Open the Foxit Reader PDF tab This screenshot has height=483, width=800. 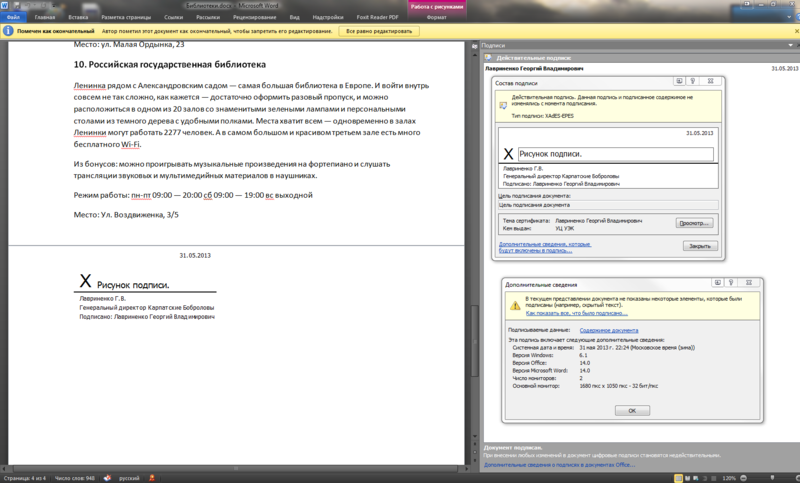pyautogui.click(x=377, y=17)
